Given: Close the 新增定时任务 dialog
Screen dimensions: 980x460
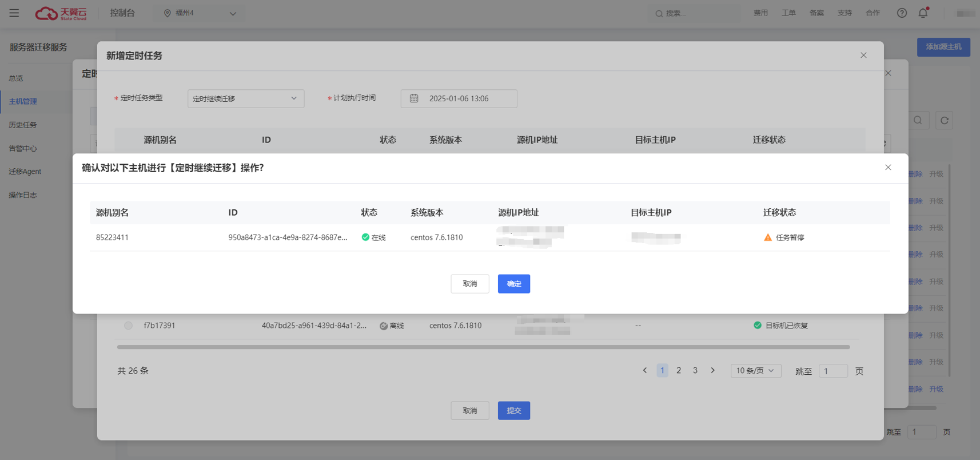Looking at the screenshot, I should click(x=863, y=55).
